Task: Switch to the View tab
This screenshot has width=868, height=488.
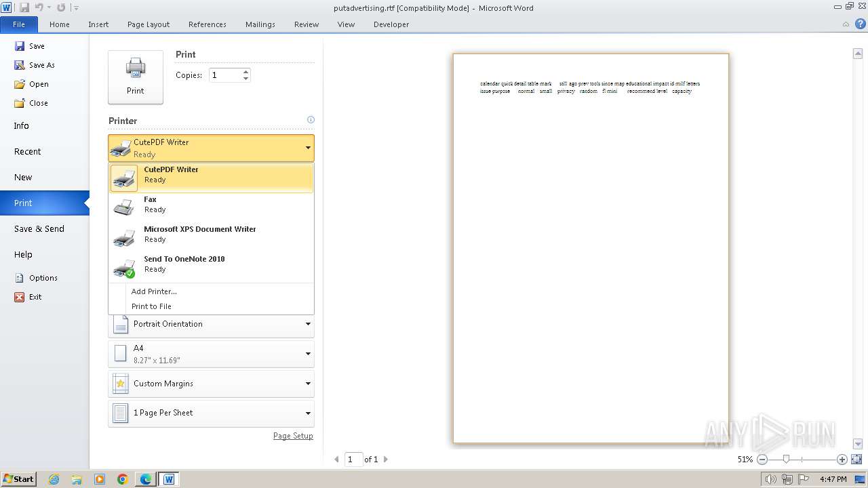Action: 346,24
